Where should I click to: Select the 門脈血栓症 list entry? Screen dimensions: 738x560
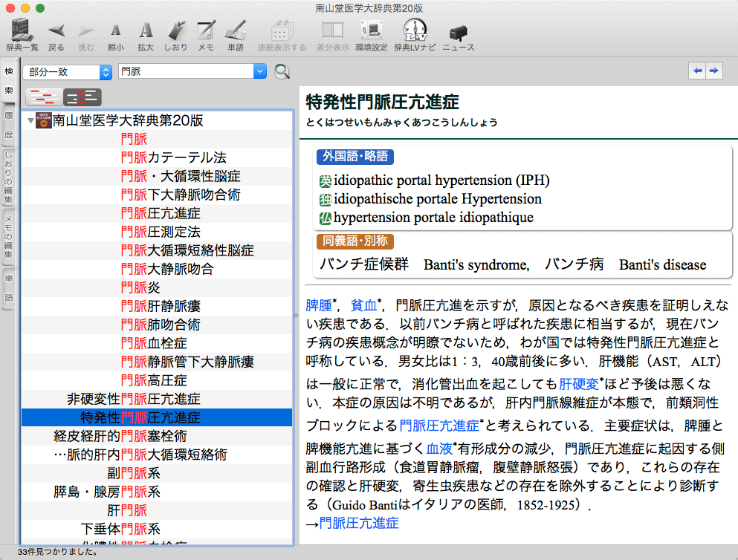point(156,343)
